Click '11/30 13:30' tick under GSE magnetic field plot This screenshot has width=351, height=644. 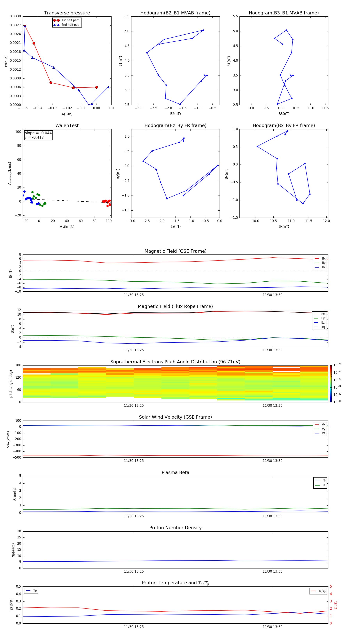tap(273, 295)
